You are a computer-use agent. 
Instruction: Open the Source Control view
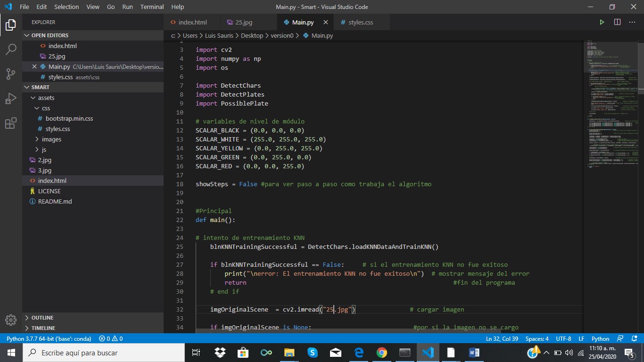[11, 74]
